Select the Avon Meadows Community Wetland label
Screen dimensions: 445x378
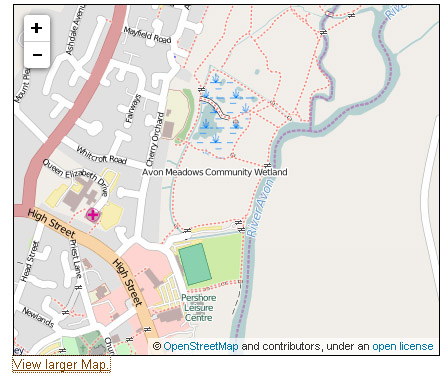coord(215,172)
